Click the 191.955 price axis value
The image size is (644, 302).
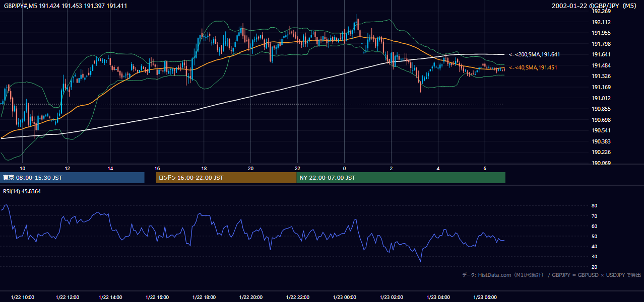[601, 33]
